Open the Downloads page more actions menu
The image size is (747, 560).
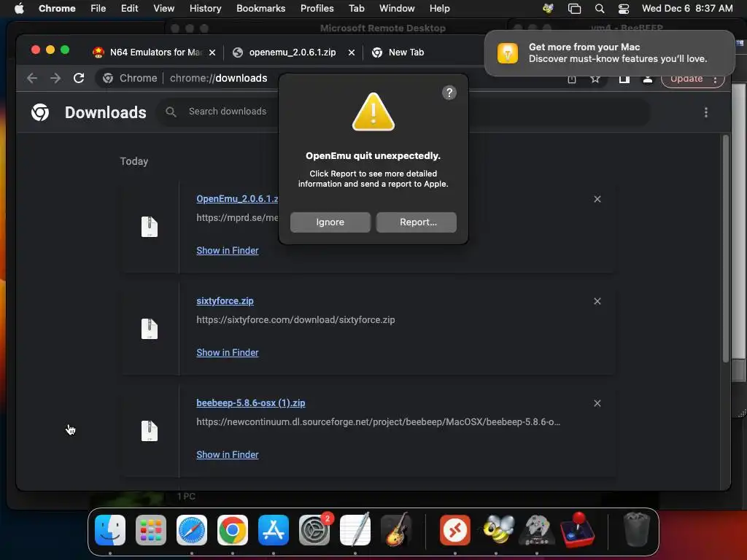tap(705, 112)
